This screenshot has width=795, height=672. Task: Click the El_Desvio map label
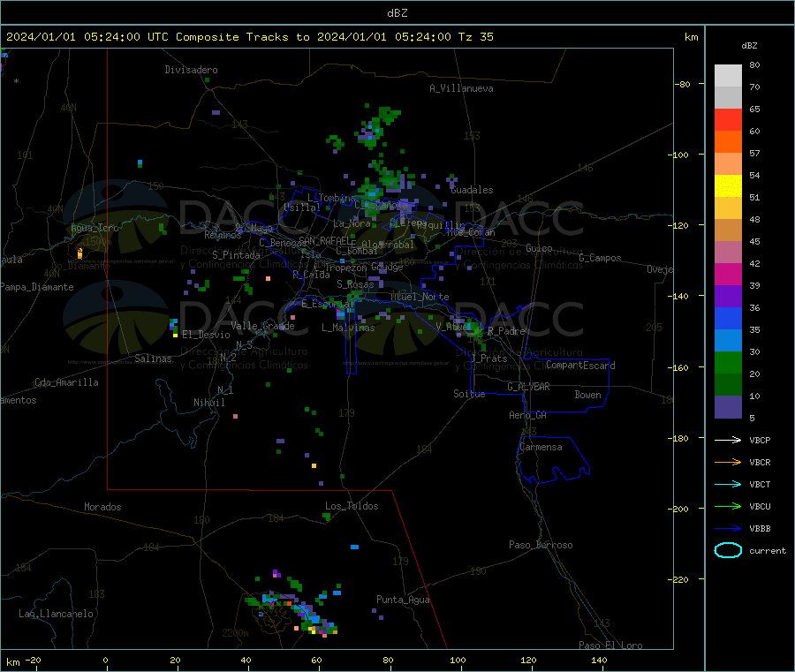(x=206, y=335)
